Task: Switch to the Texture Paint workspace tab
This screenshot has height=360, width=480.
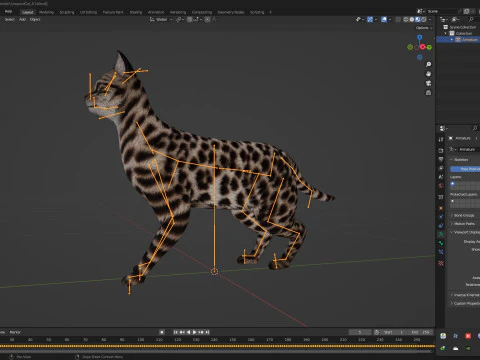Action: click(113, 12)
